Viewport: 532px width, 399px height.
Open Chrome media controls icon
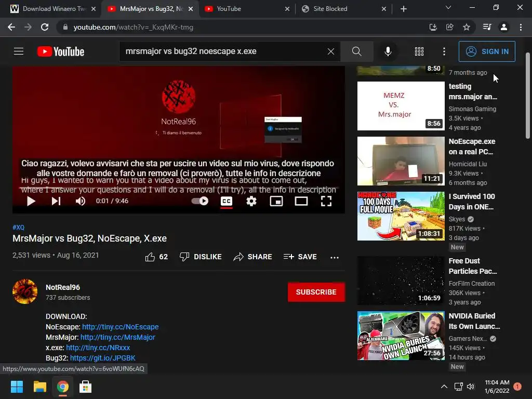487,27
